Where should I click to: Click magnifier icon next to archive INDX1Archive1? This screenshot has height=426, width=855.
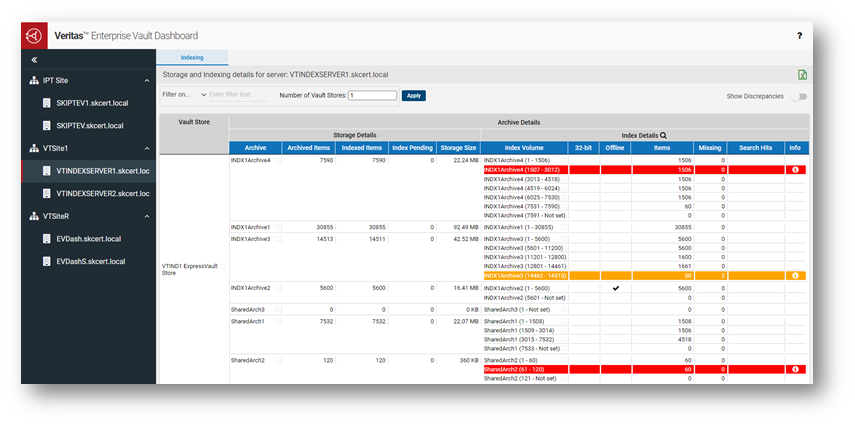click(277, 227)
